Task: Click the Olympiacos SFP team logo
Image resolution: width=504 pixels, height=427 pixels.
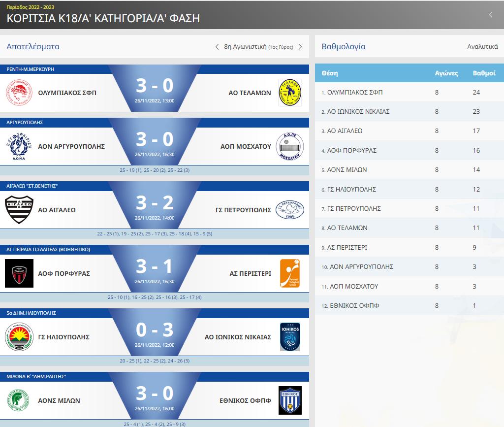Action: click(x=19, y=93)
